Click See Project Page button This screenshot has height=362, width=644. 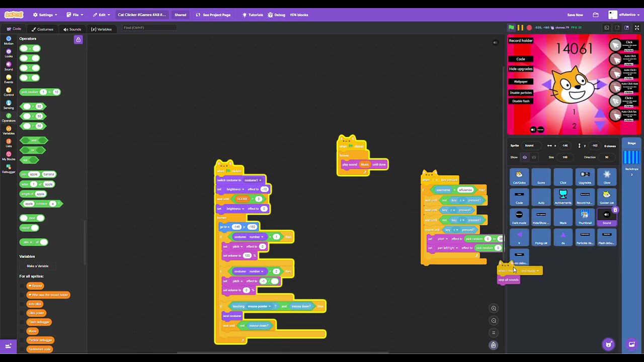pyautogui.click(x=213, y=15)
